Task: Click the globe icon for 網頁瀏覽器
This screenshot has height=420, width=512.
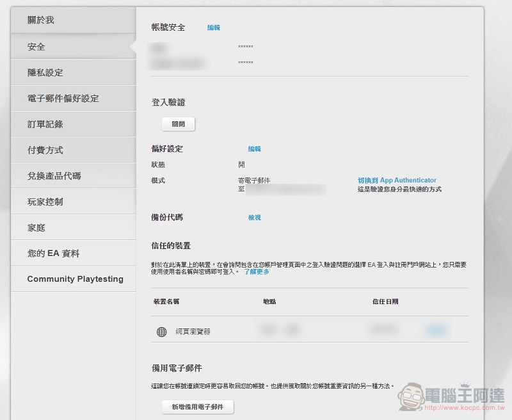Action: 162,332
